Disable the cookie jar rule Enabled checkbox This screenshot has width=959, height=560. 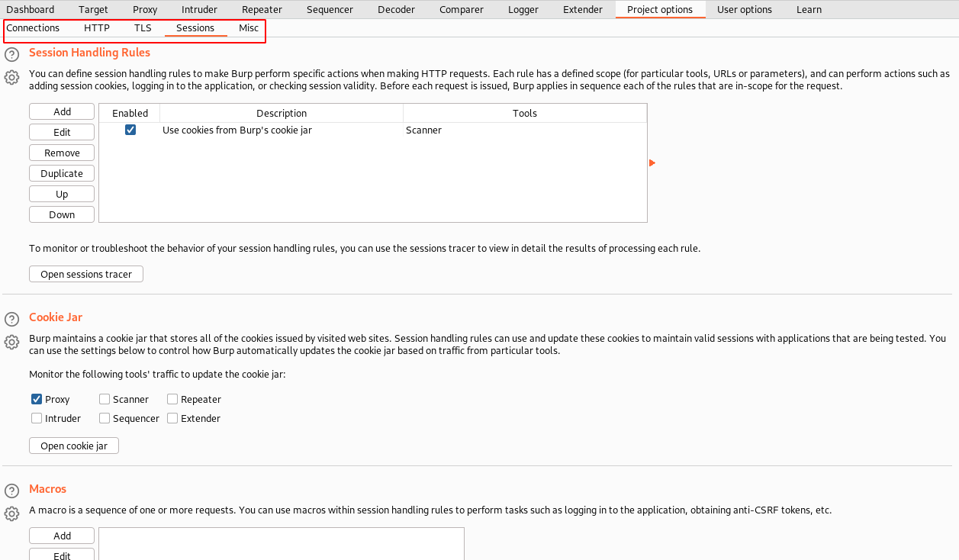click(x=130, y=130)
